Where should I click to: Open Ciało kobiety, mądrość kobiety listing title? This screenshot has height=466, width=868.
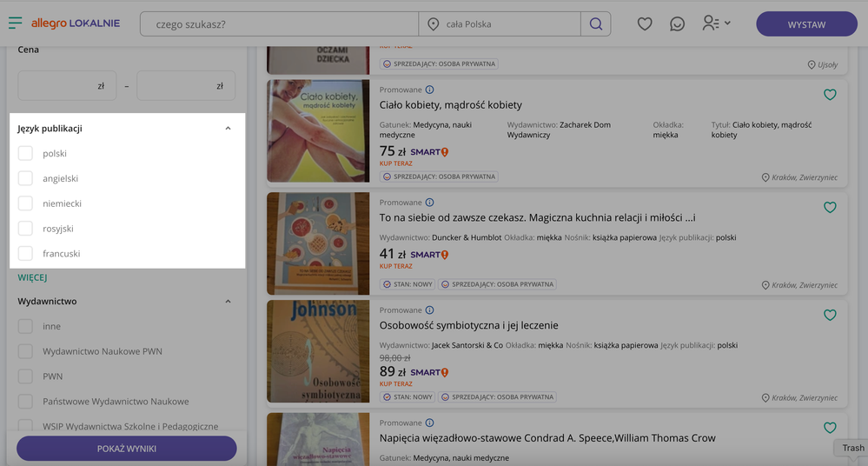pos(451,104)
